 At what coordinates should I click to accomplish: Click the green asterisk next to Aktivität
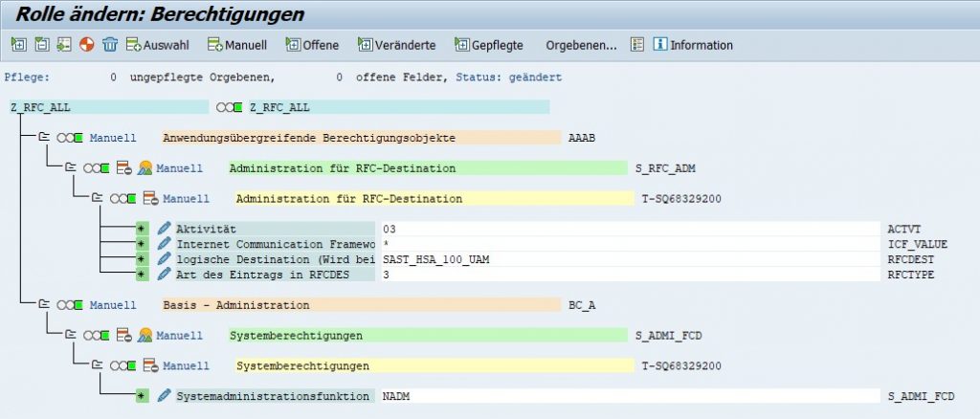142,230
